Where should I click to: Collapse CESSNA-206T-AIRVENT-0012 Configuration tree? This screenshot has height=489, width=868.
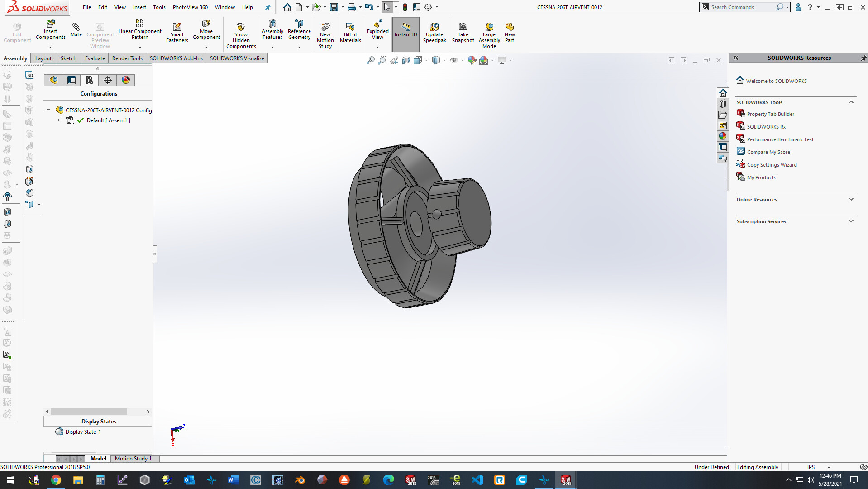coord(48,110)
